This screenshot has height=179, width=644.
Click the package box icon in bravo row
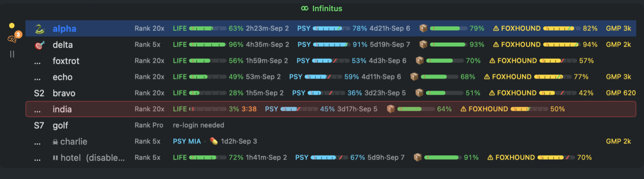pos(419,93)
